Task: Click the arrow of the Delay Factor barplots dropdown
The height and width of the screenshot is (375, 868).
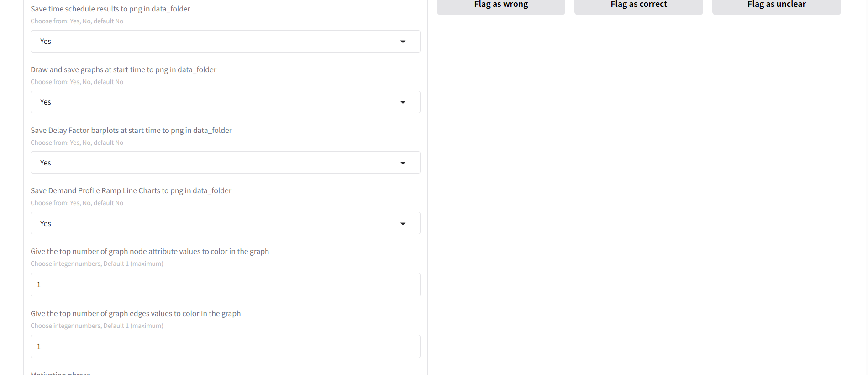Action: coord(403,163)
